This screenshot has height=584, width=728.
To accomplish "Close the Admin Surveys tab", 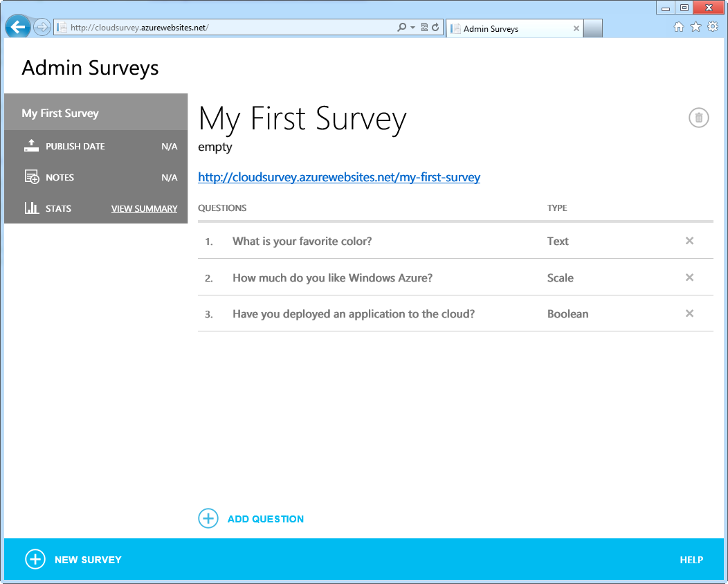I will 576,28.
